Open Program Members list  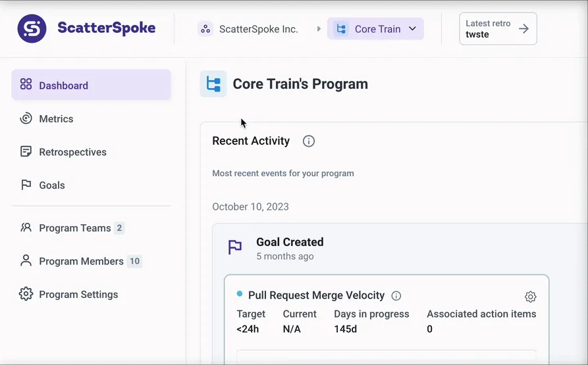81,261
